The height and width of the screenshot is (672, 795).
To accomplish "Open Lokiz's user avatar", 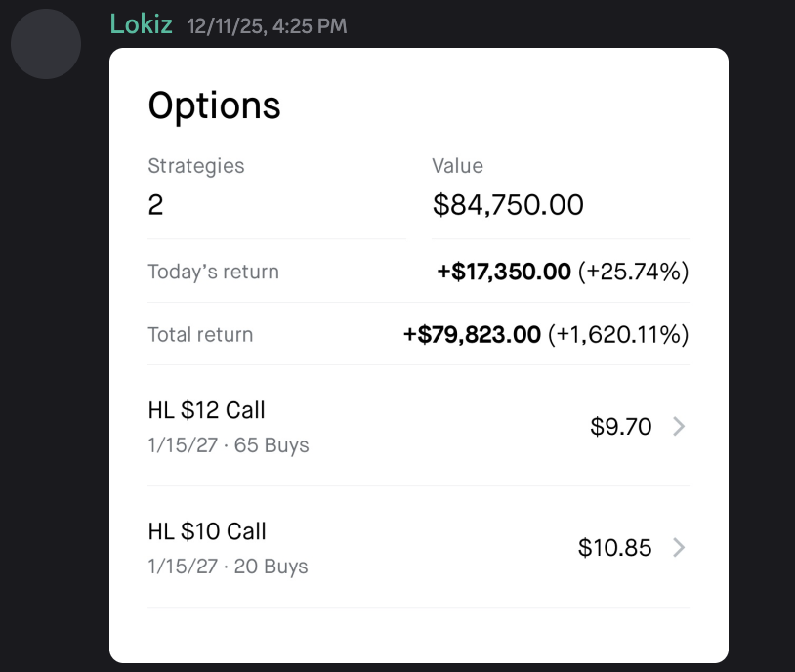I will coord(46,44).
